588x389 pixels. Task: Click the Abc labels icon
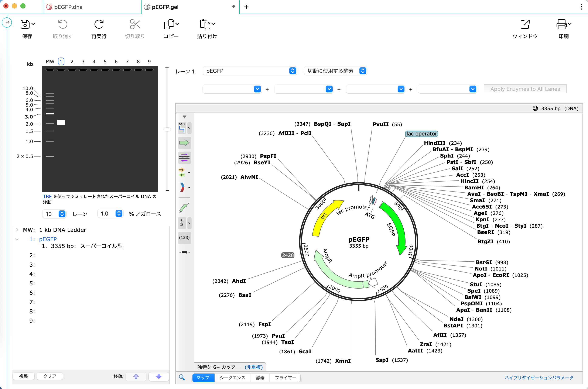(182, 223)
